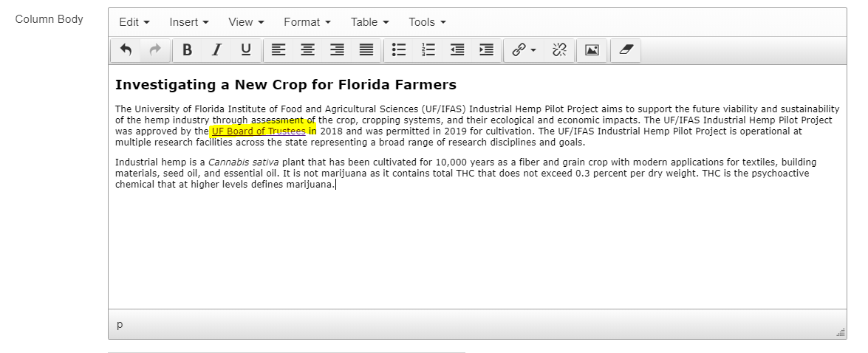Viewport: 868px width, 353px height.
Task: Click the Undo arrow icon
Action: (x=126, y=50)
